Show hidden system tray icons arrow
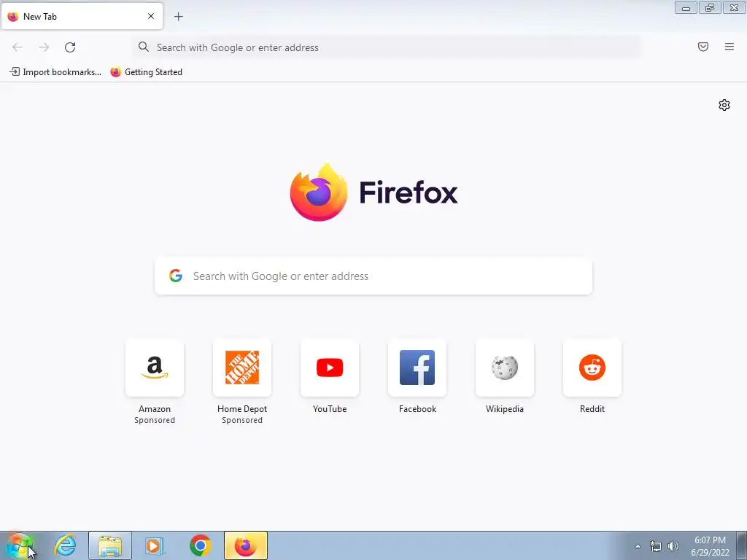747x560 pixels. coord(638,546)
